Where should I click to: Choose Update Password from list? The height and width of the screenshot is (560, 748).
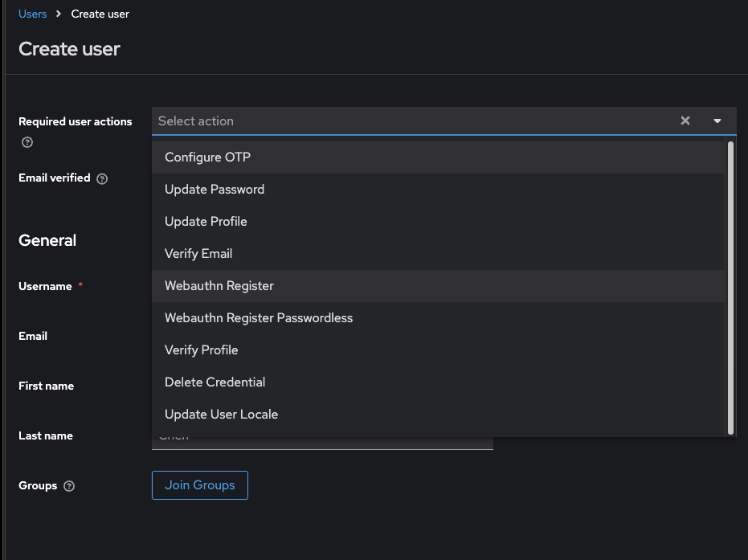pos(215,190)
